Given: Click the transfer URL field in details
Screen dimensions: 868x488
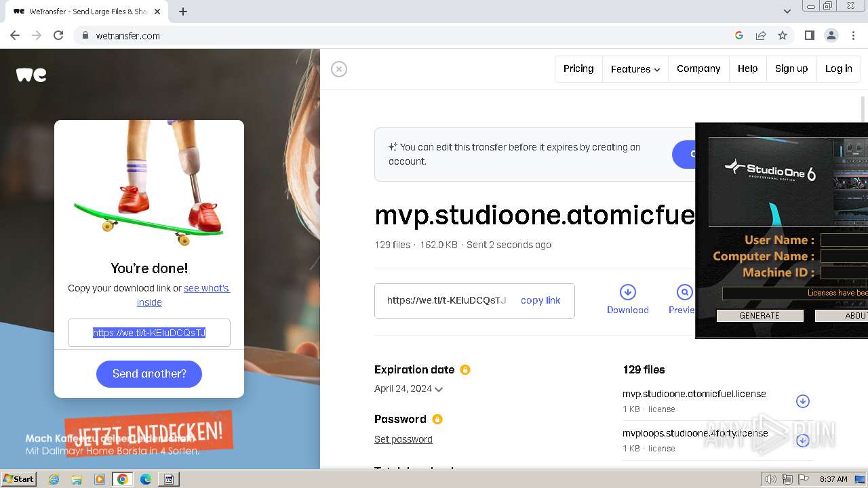Looking at the screenshot, I should click(447, 300).
